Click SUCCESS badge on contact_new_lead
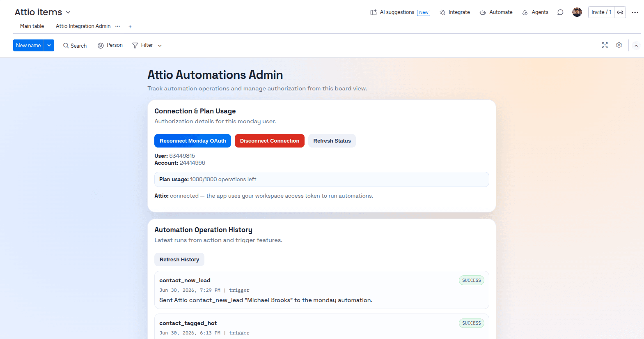The width and height of the screenshot is (644, 339). tap(471, 280)
